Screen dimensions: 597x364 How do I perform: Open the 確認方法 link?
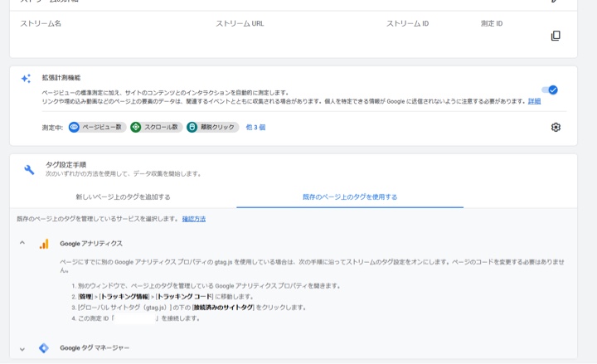coord(194,219)
